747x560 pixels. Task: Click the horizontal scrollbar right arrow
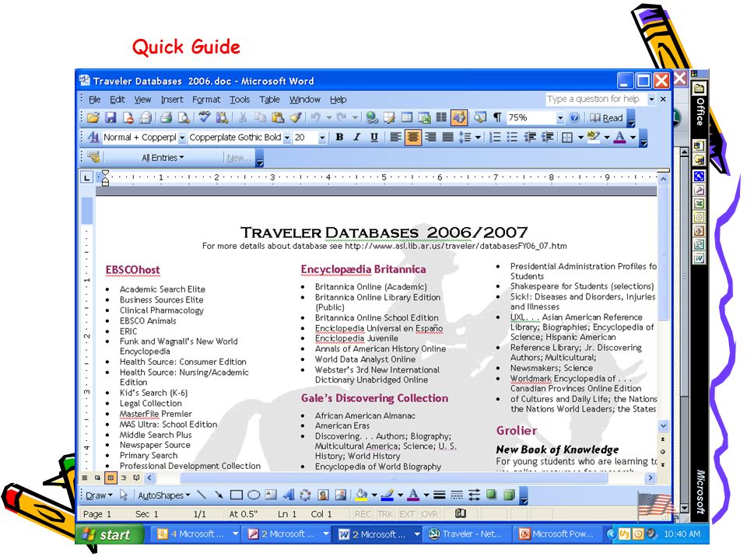point(651,478)
